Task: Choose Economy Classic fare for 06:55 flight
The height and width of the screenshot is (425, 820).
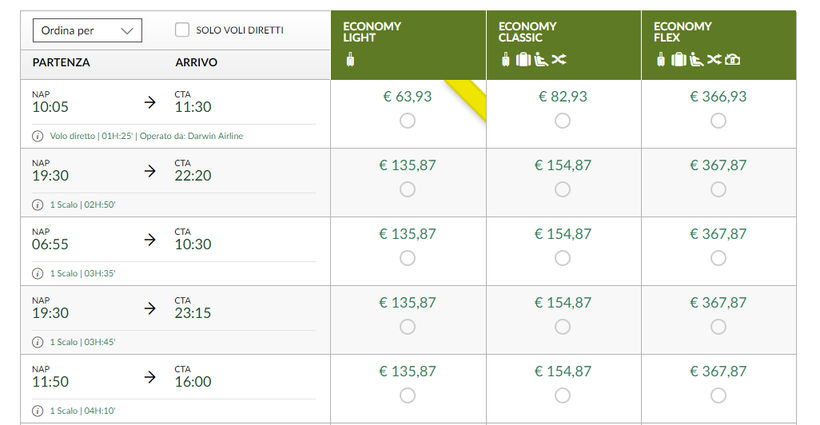Action: tap(563, 258)
